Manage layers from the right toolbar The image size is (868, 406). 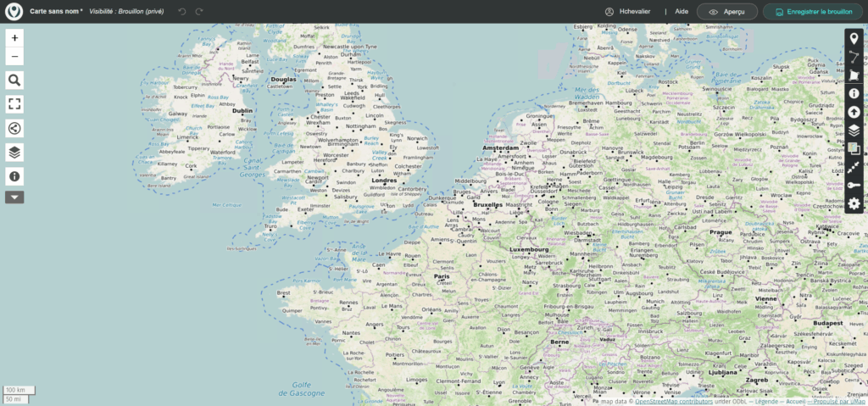click(854, 131)
